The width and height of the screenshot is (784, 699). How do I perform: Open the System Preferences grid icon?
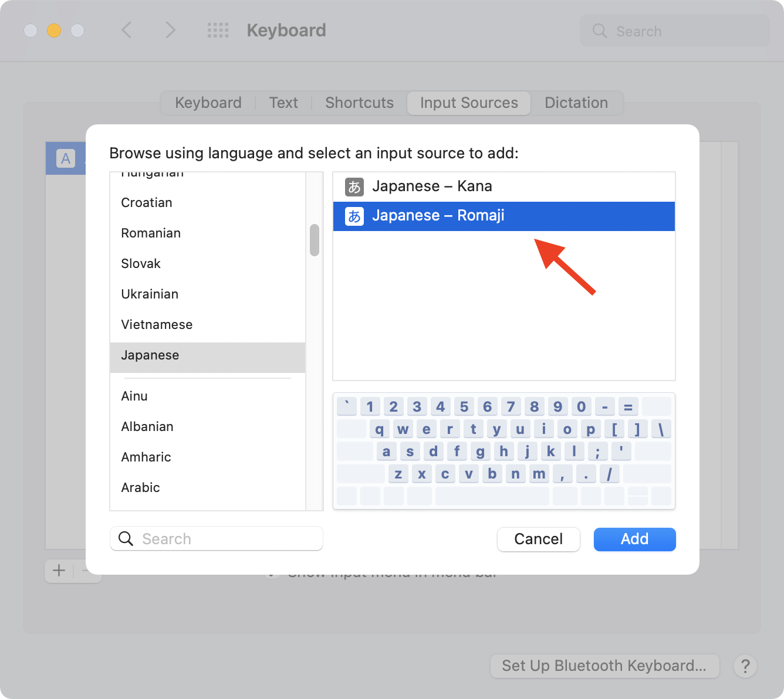(x=218, y=30)
